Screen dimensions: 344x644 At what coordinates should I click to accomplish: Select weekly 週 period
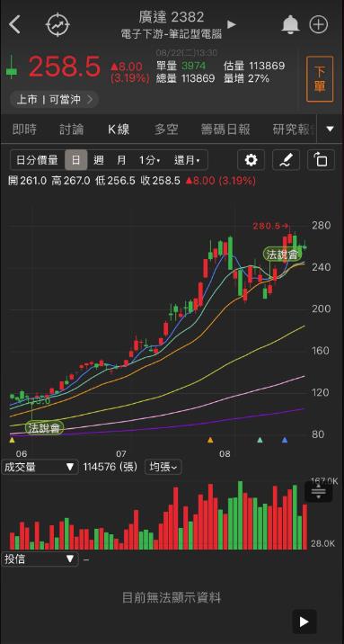(x=99, y=160)
